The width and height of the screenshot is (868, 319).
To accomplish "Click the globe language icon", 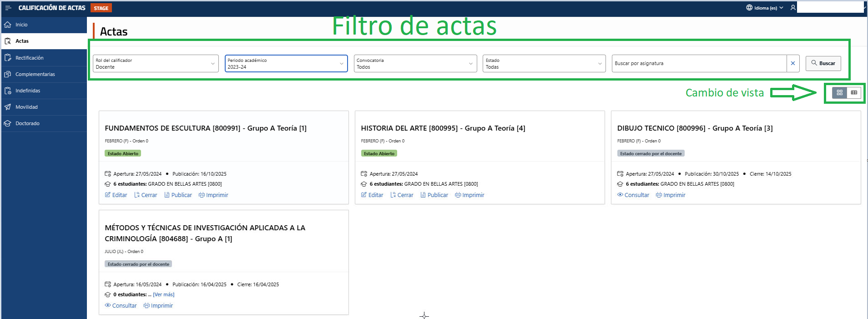I will [749, 8].
